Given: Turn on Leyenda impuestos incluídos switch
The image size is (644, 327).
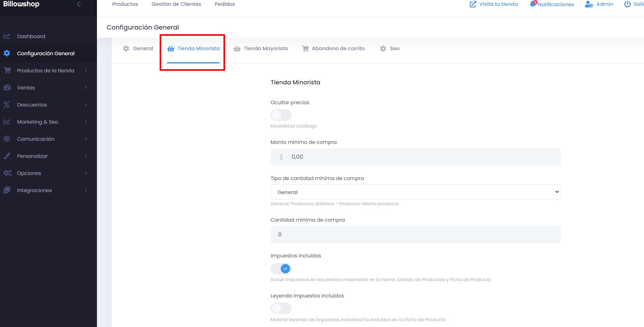Looking at the screenshot, I should click(x=281, y=308).
